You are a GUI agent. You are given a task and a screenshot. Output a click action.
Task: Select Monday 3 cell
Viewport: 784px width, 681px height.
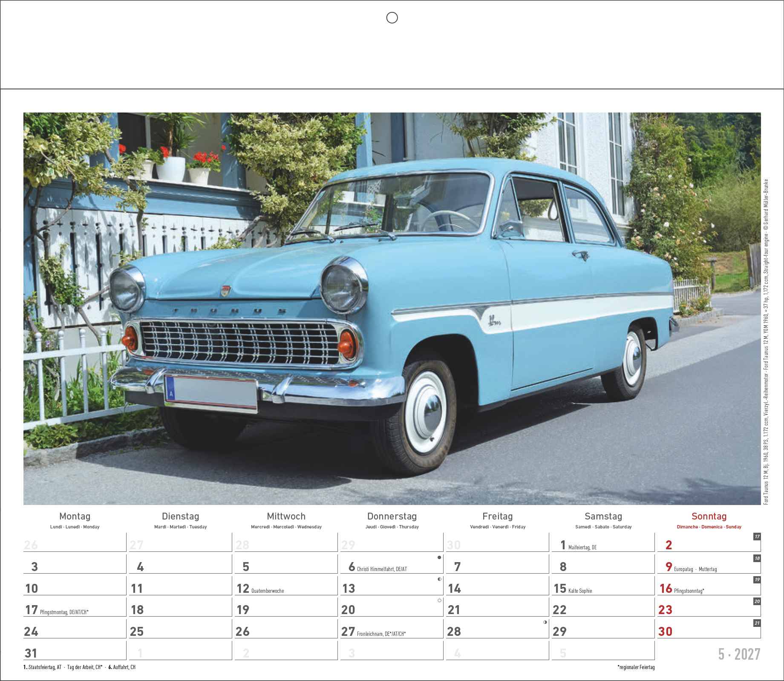click(75, 564)
